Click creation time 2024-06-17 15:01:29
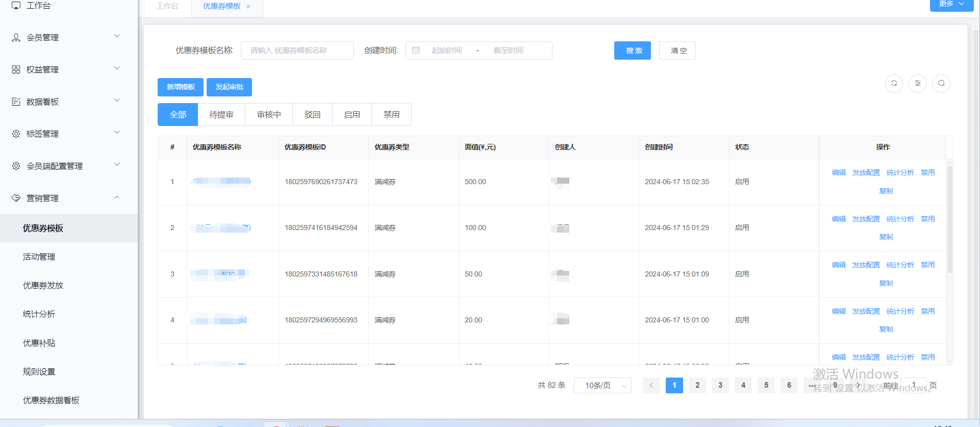Screen dimensions: 980x427 pos(676,228)
